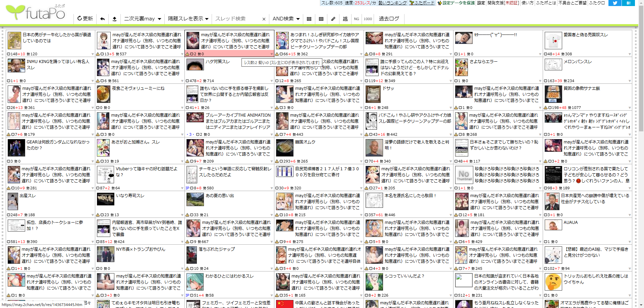The width and height of the screenshot is (644, 308).
Task: Open the 過去ログ tab
Action: pyautogui.click(x=389, y=19)
